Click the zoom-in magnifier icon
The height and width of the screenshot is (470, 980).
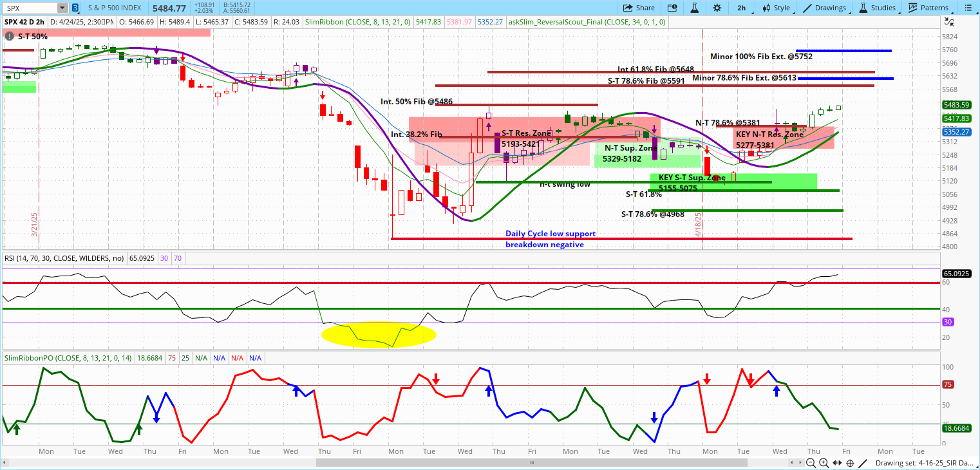click(823, 462)
